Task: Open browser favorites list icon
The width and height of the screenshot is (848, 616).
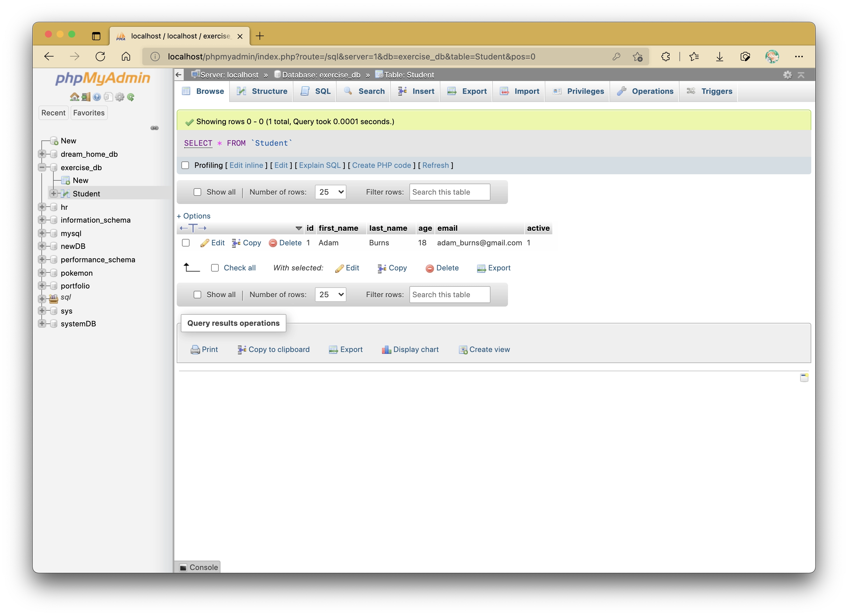Action: tap(694, 57)
